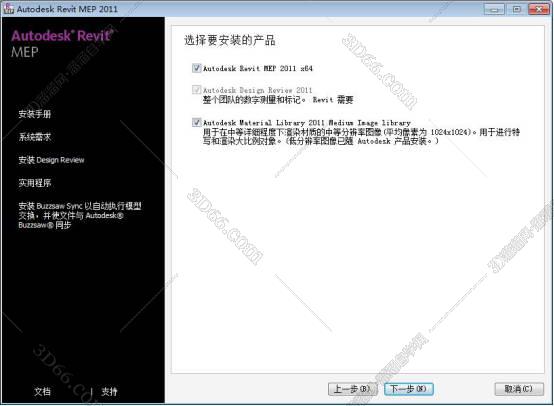The image size is (554, 406).
Task: Minimize the Autodesk Revit MEP 2011 window
Action: (494, 9)
